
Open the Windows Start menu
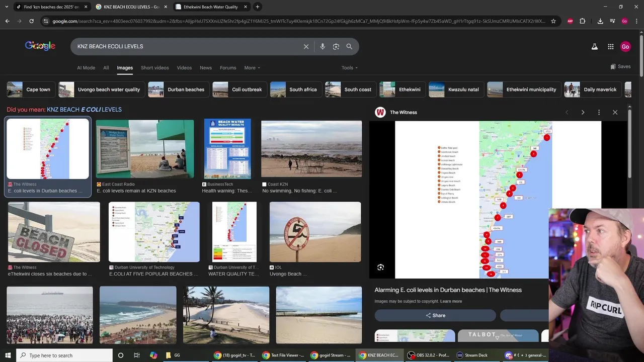pos(8,355)
